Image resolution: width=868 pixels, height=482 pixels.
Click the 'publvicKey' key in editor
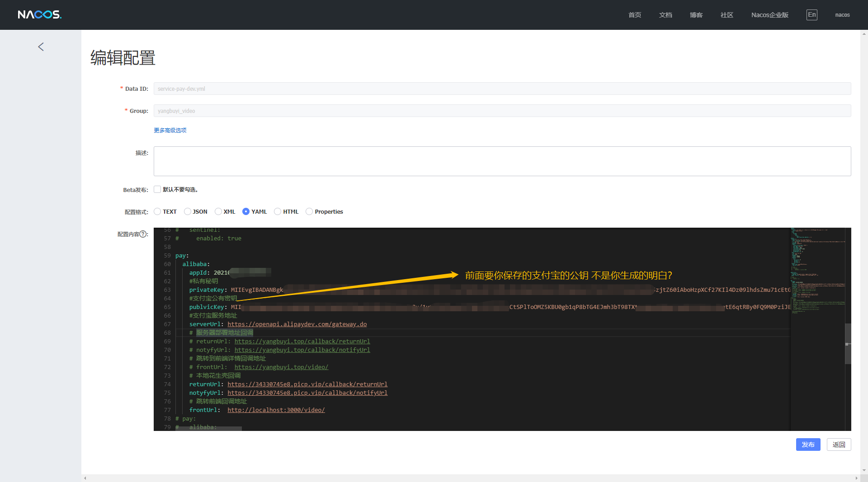[x=207, y=307]
